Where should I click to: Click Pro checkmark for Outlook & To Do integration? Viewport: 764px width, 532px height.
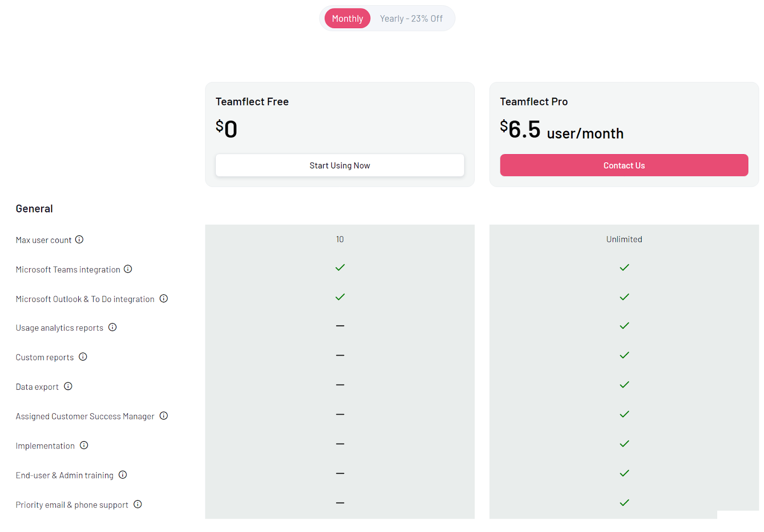click(x=624, y=297)
